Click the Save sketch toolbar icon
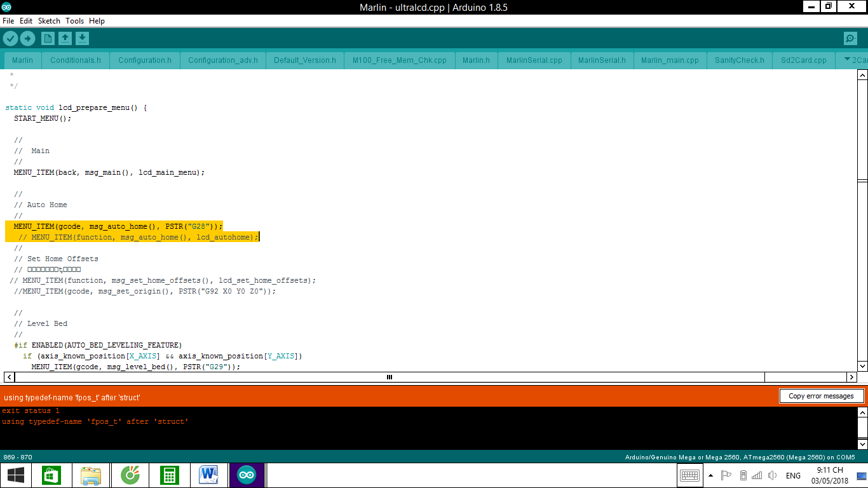The width and height of the screenshot is (868, 488). pyautogui.click(x=82, y=39)
